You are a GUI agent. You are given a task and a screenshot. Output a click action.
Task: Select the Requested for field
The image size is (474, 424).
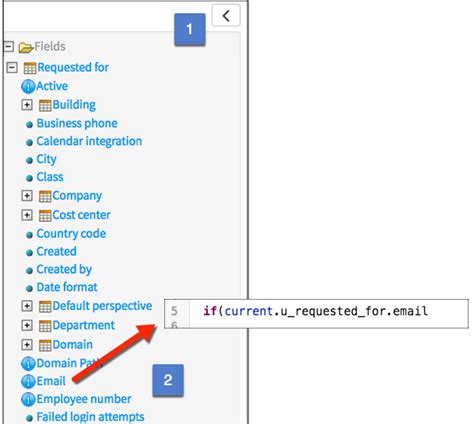coord(73,67)
